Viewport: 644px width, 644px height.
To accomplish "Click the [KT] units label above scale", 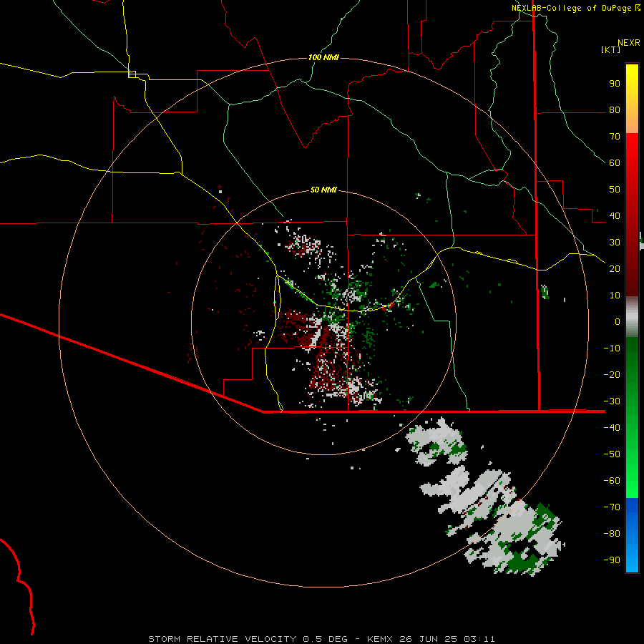I will pyautogui.click(x=610, y=49).
